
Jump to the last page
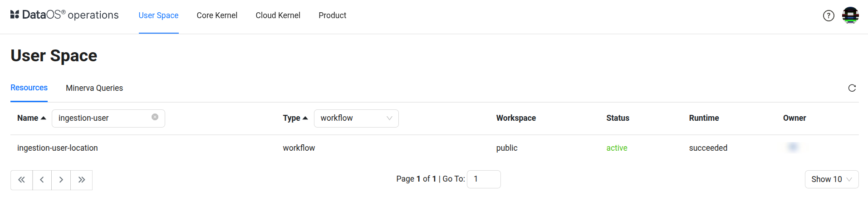click(82, 180)
